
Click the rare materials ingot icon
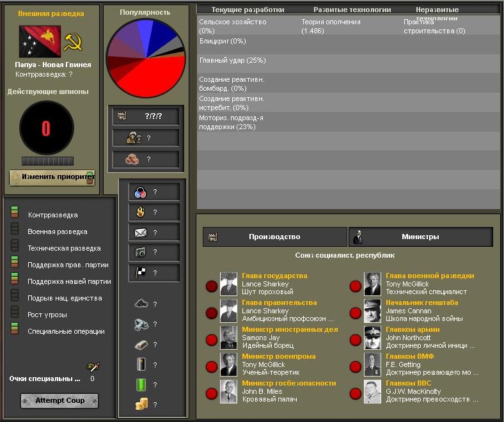click(x=141, y=345)
